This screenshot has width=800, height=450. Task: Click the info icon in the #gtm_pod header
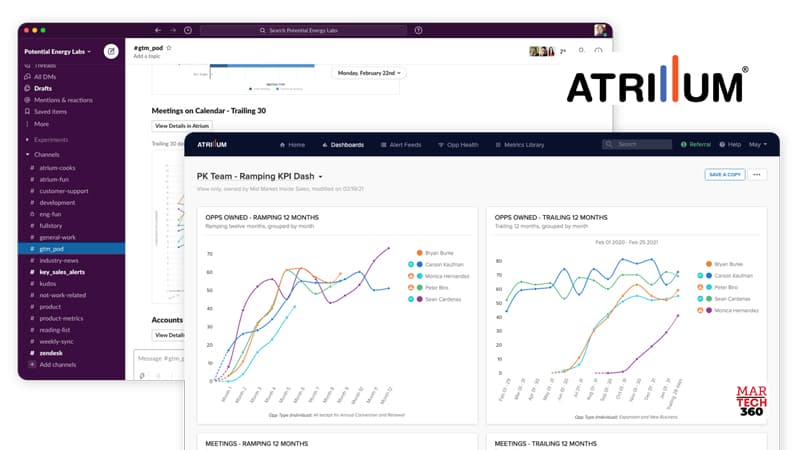[598, 51]
